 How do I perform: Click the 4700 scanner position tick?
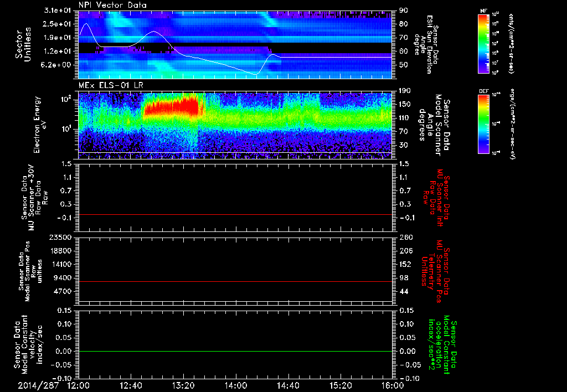[x=63, y=291]
